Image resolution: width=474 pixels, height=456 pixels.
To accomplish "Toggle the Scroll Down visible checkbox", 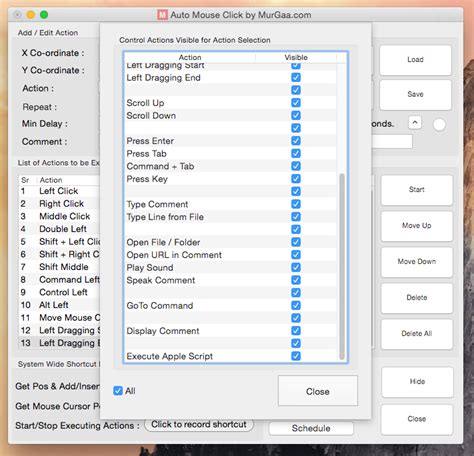I will tap(296, 116).
